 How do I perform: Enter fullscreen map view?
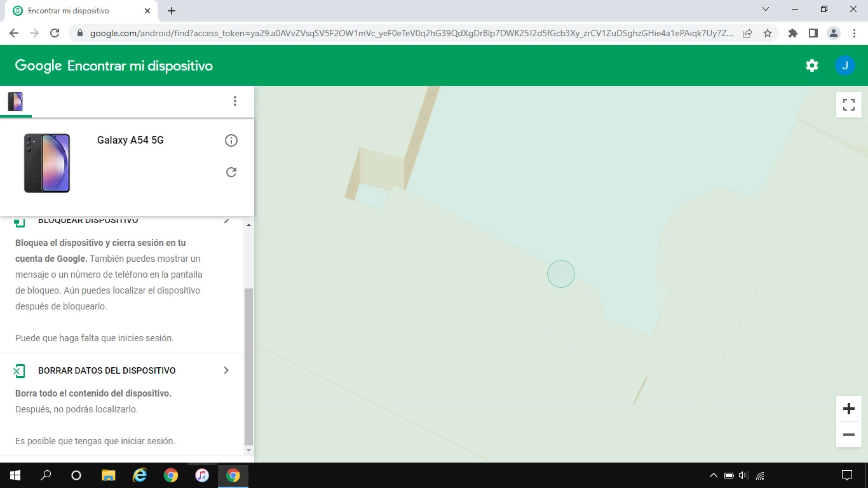coord(848,105)
